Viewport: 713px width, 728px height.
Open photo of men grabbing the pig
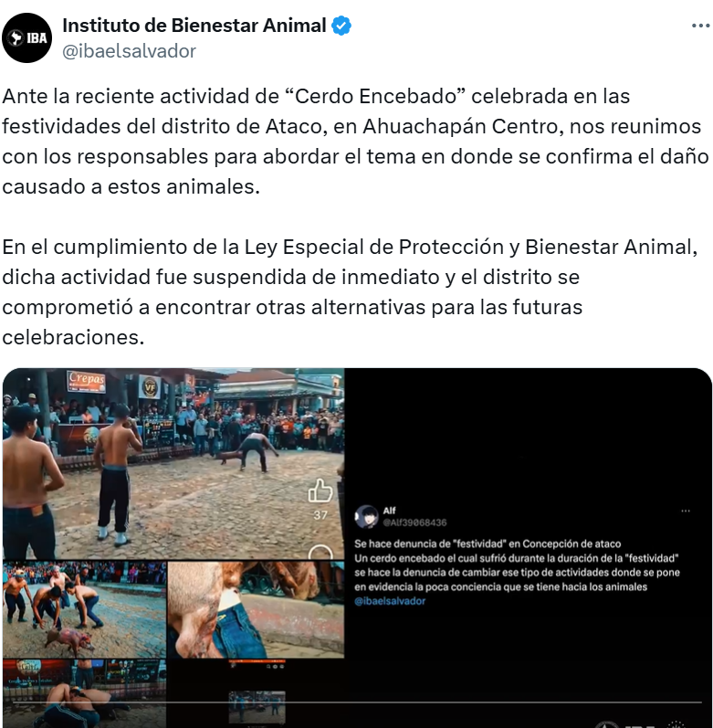tap(84, 609)
